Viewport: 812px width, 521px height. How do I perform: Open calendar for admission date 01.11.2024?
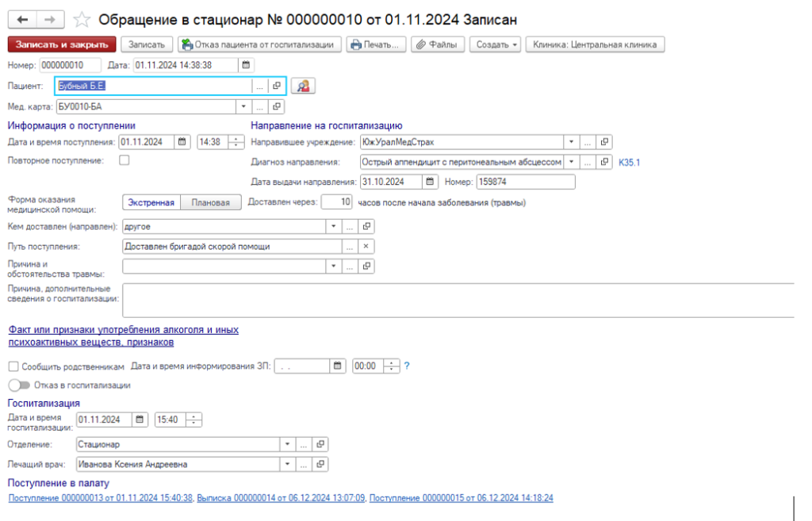182,142
